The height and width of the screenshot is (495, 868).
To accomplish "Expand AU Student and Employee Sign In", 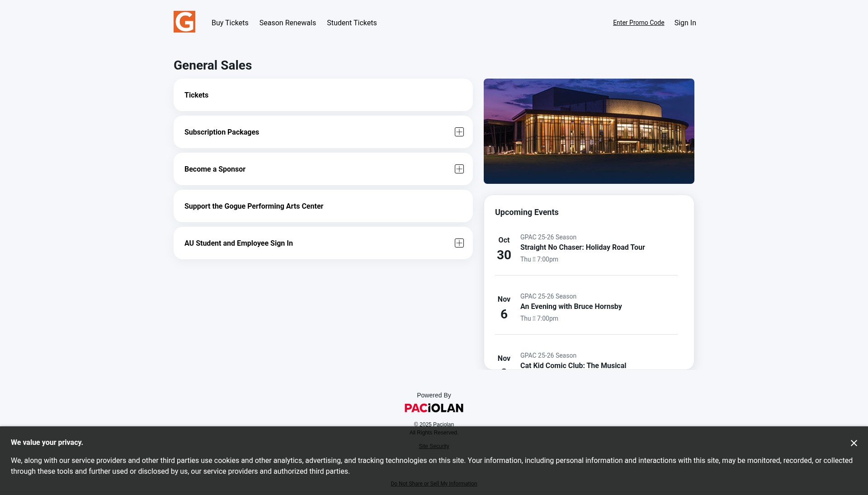I will point(323,243).
